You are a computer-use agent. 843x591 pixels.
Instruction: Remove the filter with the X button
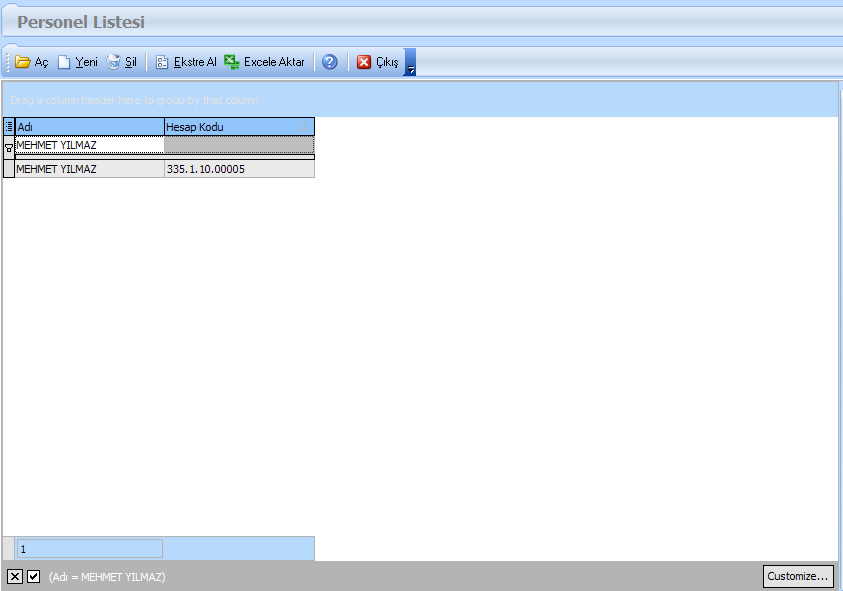pyautogui.click(x=15, y=576)
